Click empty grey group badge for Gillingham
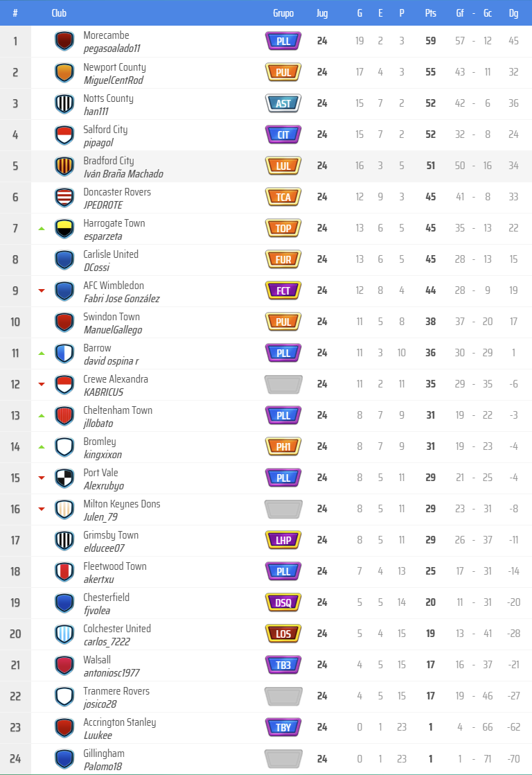Screen dimensions: 532x775 click(x=283, y=758)
